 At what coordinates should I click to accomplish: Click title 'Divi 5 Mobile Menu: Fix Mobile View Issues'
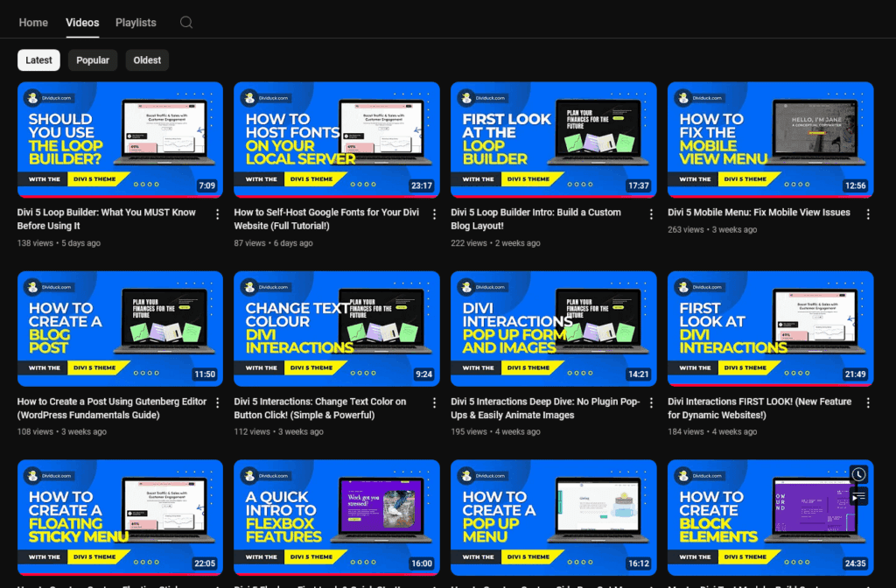[x=759, y=212]
